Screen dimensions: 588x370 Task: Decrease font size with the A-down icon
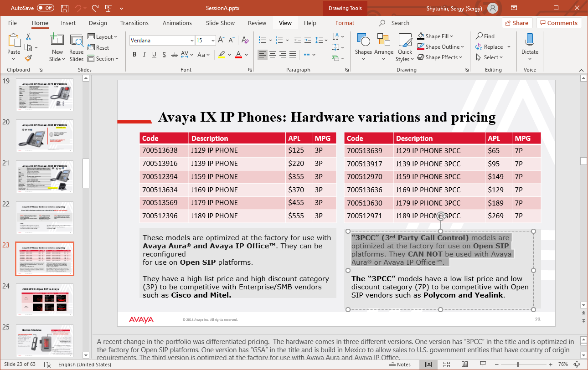coord(232,41)
